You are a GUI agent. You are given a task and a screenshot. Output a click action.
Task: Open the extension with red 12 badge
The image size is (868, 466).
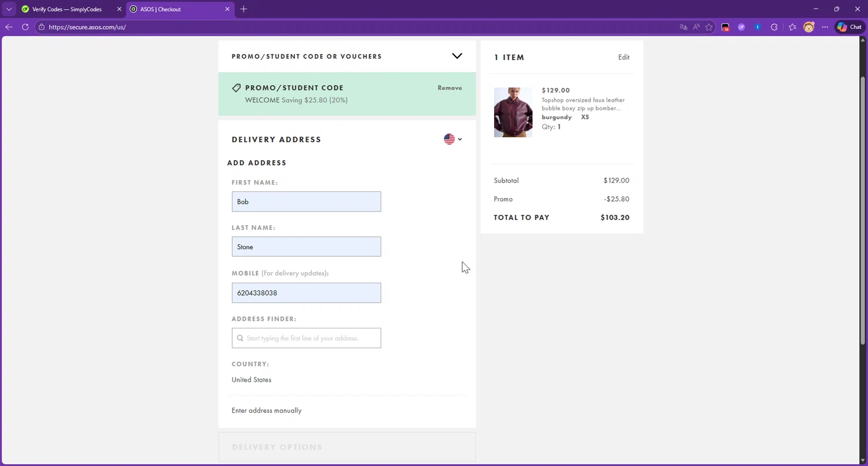pyautogui.click(x=725, y=27)
